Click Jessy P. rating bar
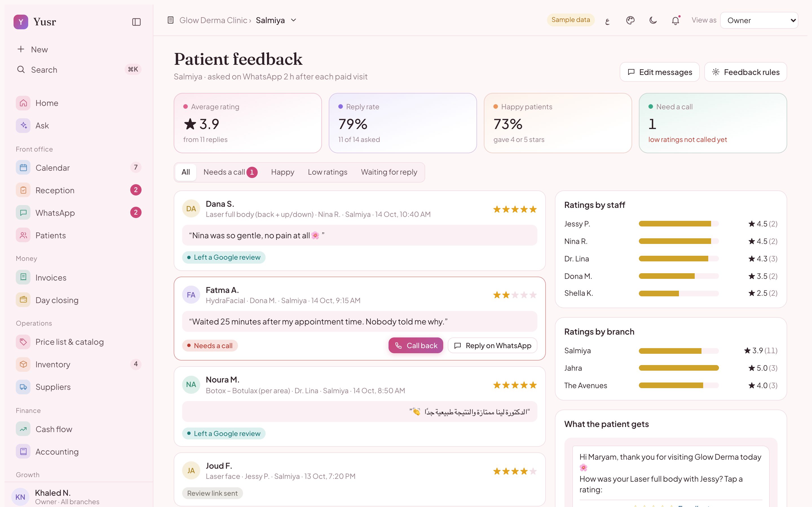This screenshot has height=507, width=812. click(x=679, y=224)
